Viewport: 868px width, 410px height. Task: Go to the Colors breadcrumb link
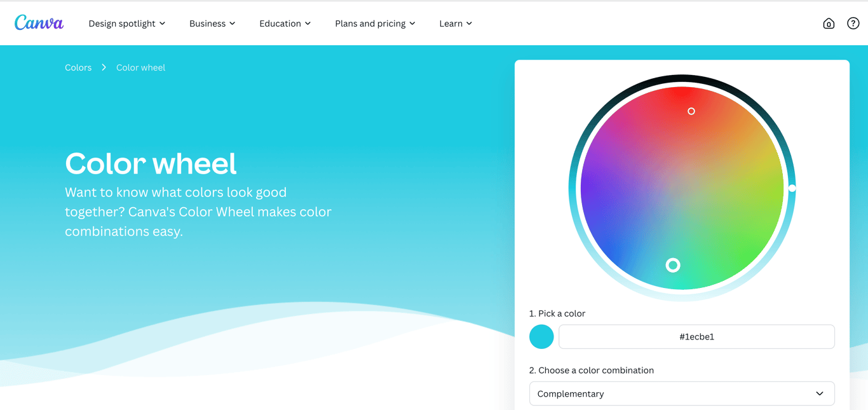[78, 67]
